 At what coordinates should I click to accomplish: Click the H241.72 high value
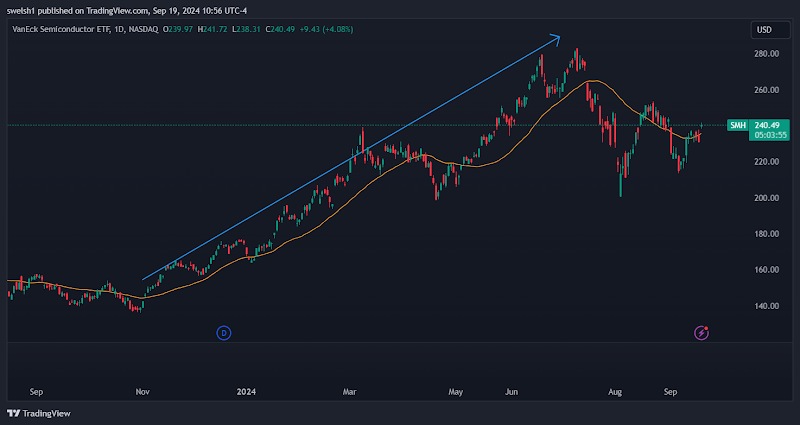212,30
